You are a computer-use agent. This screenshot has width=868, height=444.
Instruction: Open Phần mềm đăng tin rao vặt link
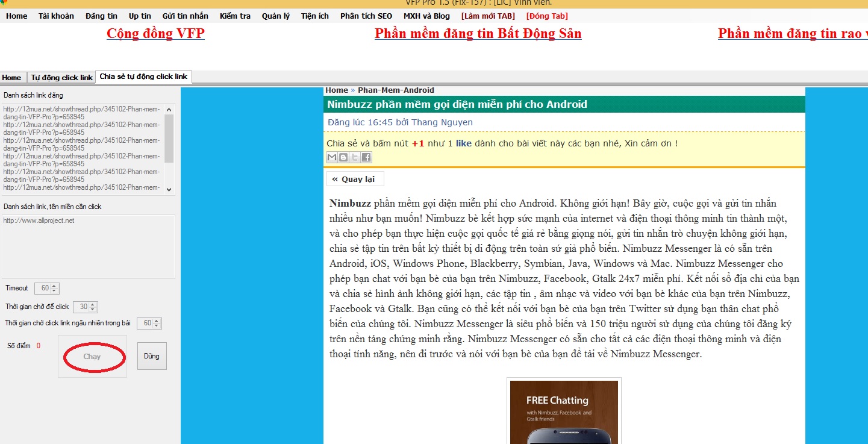tap(793, 33)
